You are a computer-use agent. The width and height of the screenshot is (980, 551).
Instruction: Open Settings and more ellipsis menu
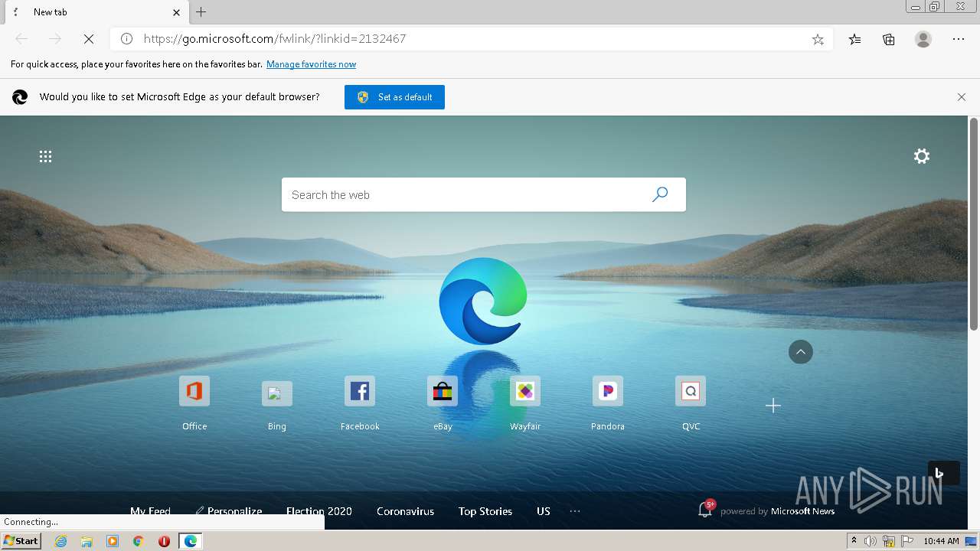pos(959,39)
